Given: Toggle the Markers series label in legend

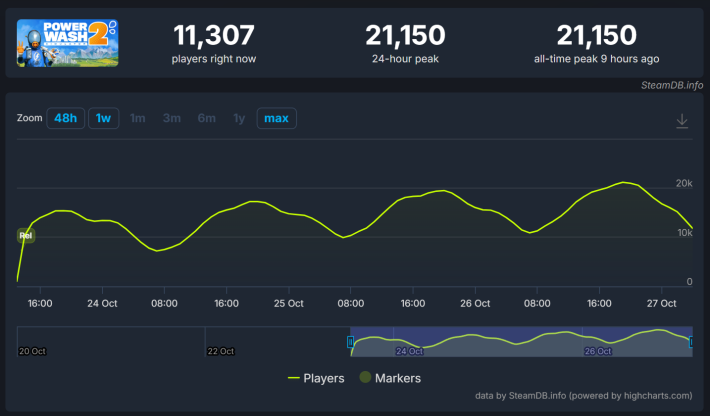Looking at the screenshot, I should coord(398,378).
